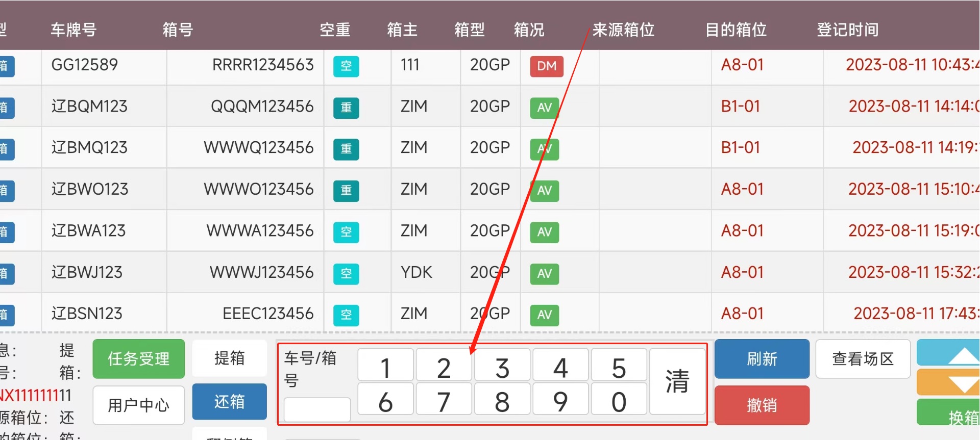980x440 pixels.
Task: Click the 空 badge in the EEEC123456 row
Action: 346,315
